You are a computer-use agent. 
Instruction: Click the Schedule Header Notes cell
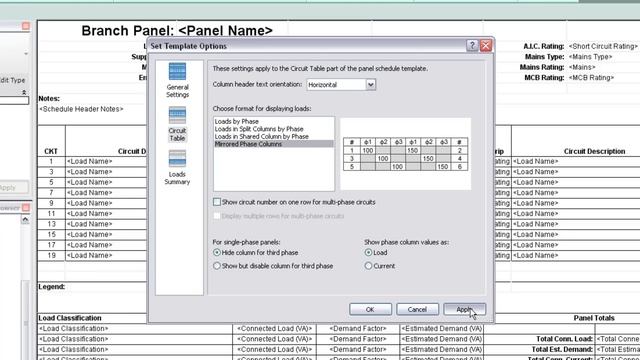click(81, 109)
